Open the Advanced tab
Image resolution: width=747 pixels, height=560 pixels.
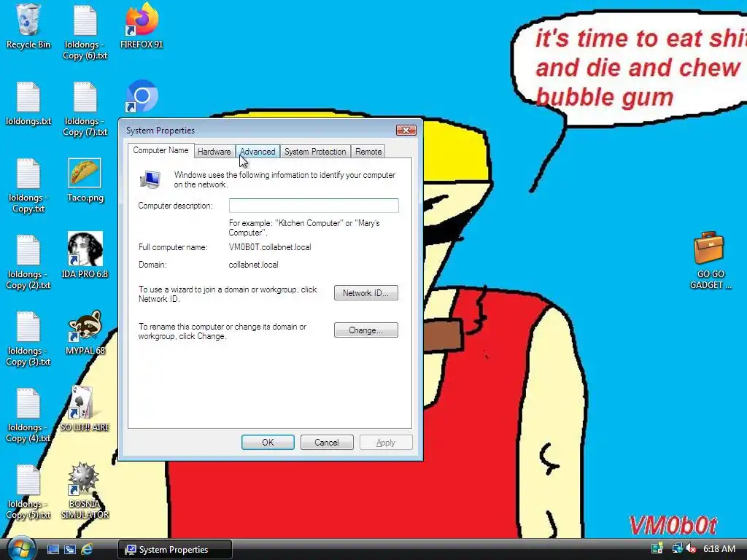pyautogui.click(x=258, y=152)
